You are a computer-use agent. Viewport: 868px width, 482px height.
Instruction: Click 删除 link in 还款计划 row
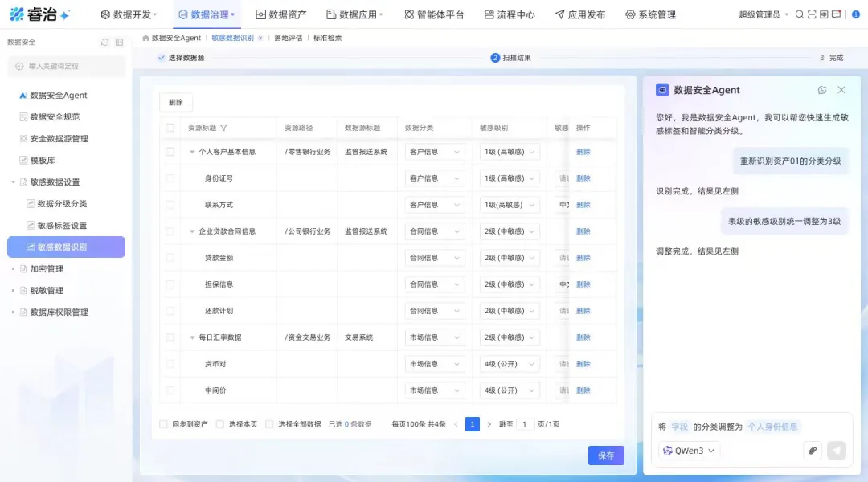(x=583, y=311)
